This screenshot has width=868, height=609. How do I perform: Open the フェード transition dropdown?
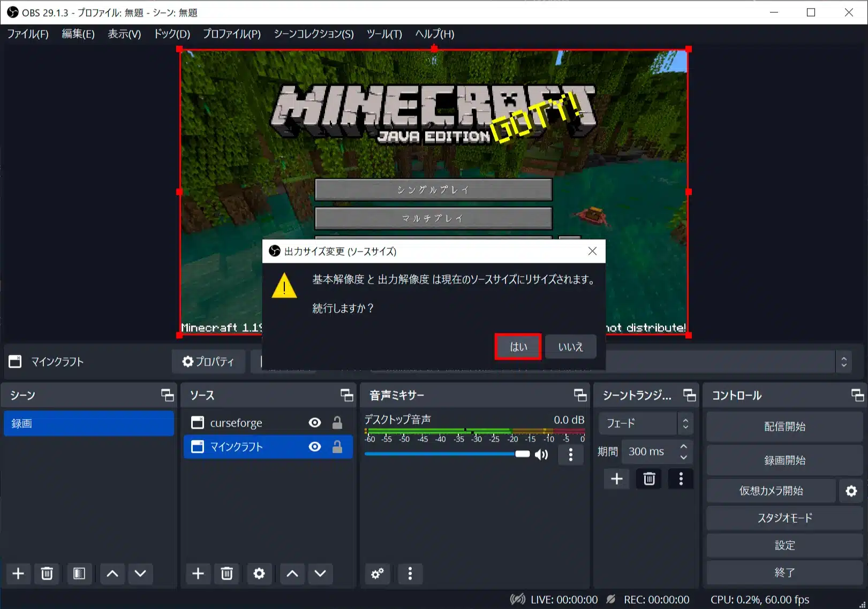[645, 423]
